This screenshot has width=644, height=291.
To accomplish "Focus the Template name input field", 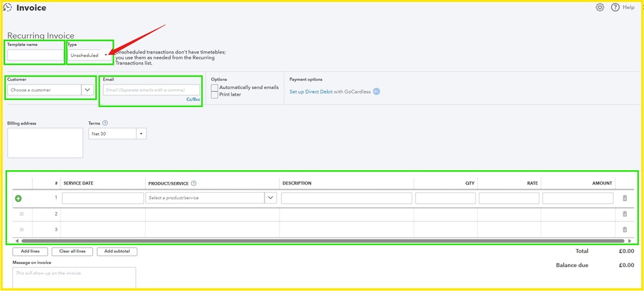I will coord(35,55).
